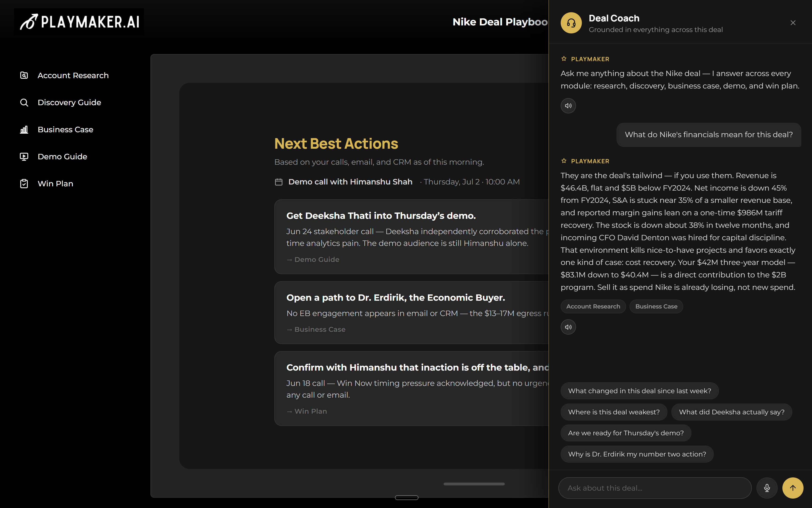This screenshot has width=812, height=508.
Task: Click the Playmaker.AI logo
Action: coord(79,22)
